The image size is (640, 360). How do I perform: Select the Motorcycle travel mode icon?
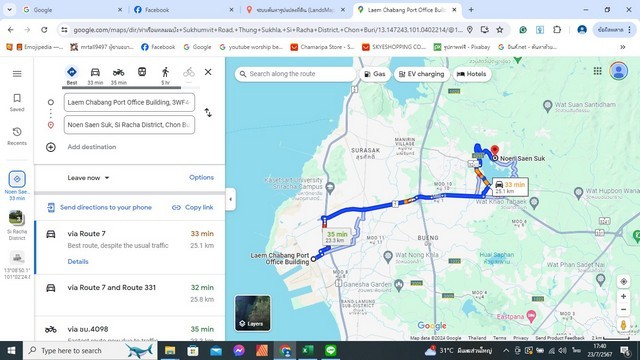118,72
